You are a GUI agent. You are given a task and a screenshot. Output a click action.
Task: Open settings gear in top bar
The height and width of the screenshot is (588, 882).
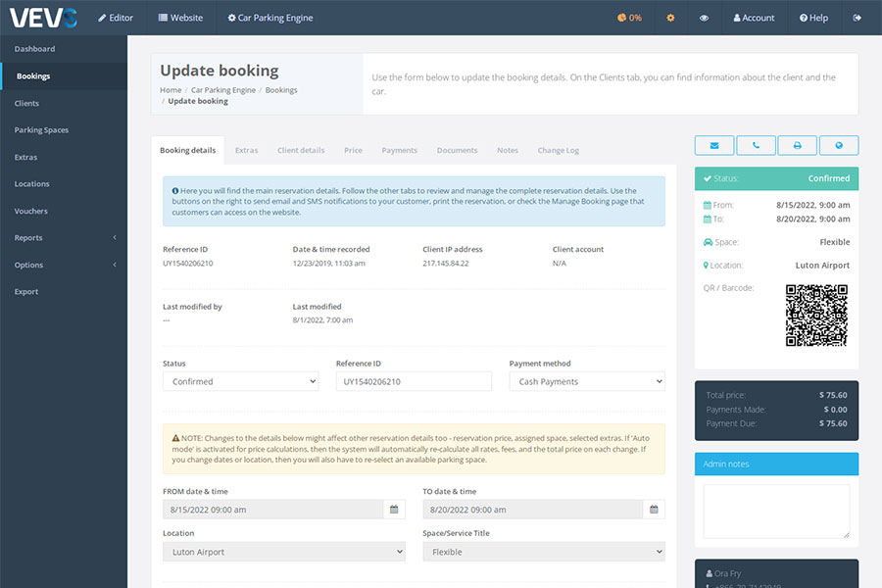(x=670, y=18)
